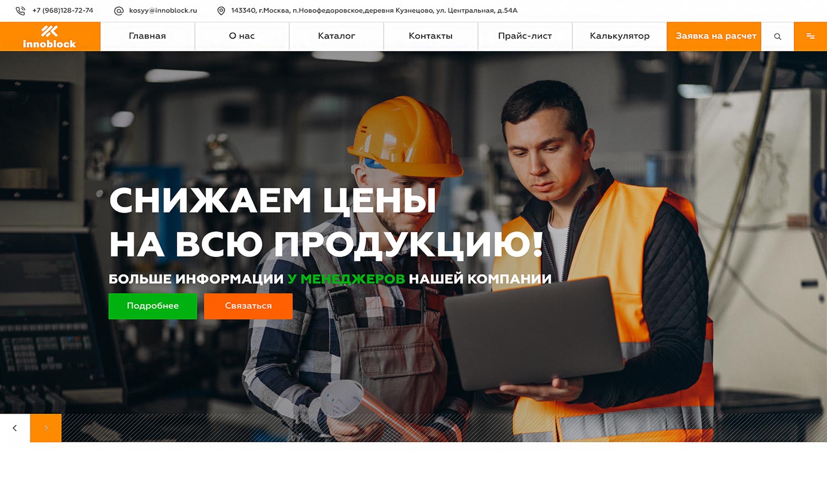Click the email at-sign icon

point(119,10)
